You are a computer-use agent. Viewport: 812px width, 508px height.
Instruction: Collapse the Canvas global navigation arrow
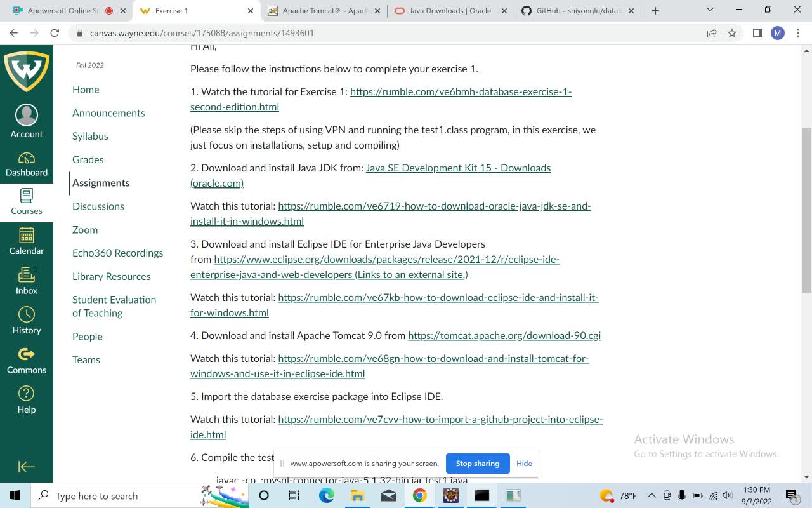(27, 467)
